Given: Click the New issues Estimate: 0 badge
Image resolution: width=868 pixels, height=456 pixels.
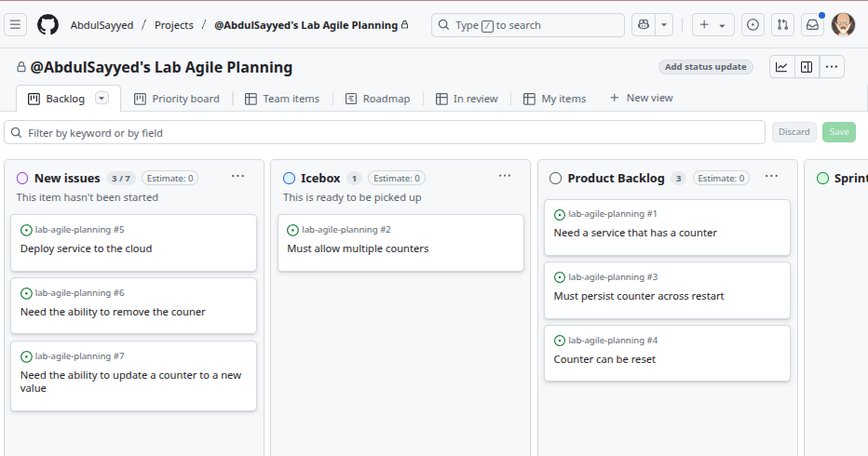Looking at the screenshot, I should tap(170, 178).
